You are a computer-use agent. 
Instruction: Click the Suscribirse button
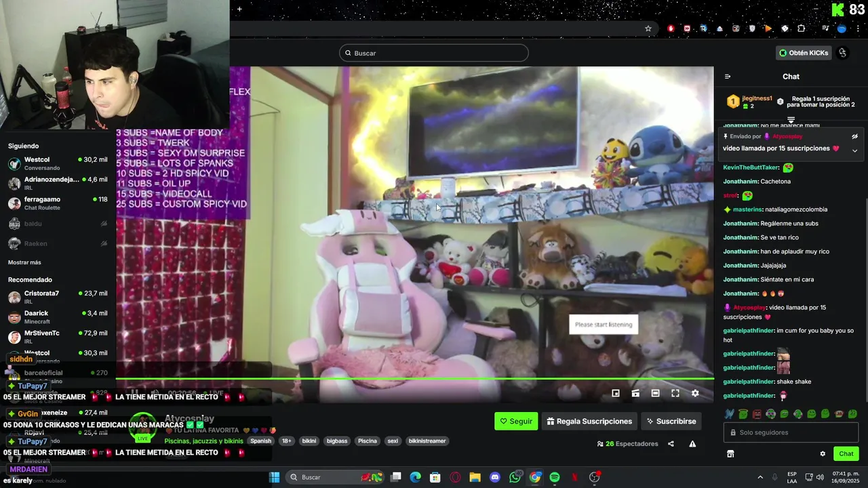tap(671, 421)
